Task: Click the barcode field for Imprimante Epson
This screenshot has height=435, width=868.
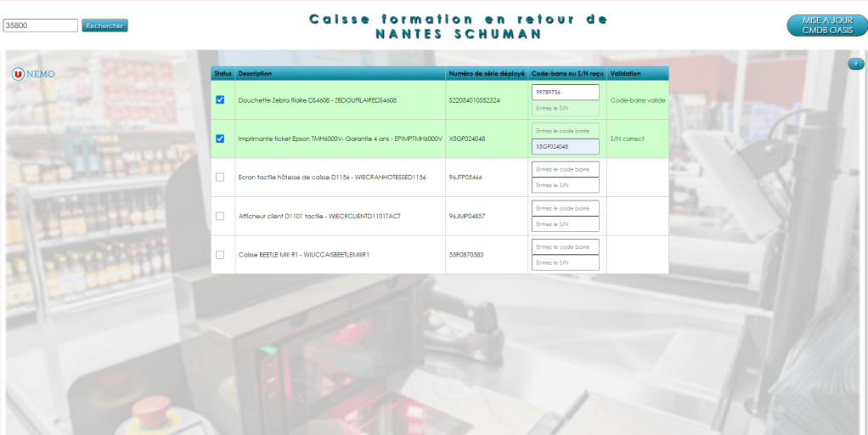Action: 565,131
